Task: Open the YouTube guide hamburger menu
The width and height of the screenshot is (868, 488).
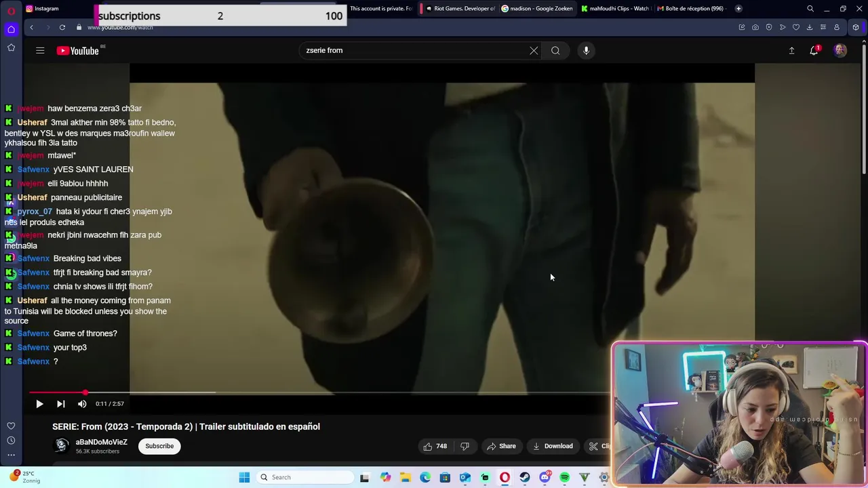Action: click(40, 50)
